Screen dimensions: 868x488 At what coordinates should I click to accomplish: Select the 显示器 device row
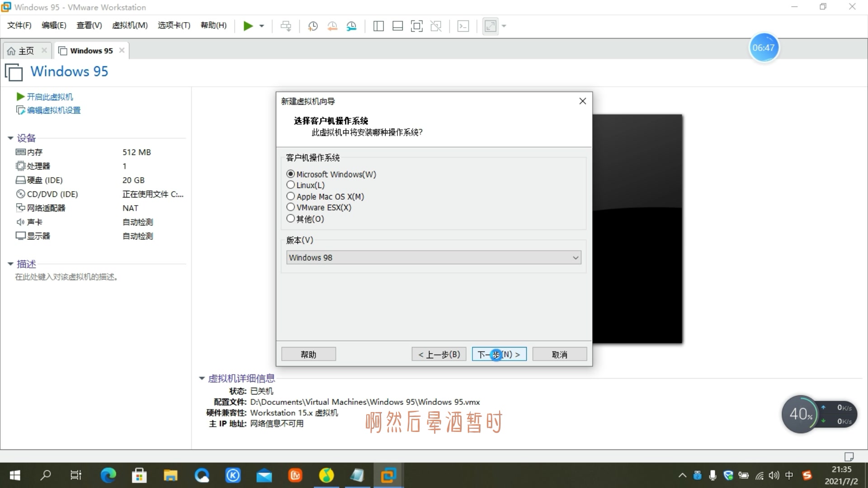99,236
